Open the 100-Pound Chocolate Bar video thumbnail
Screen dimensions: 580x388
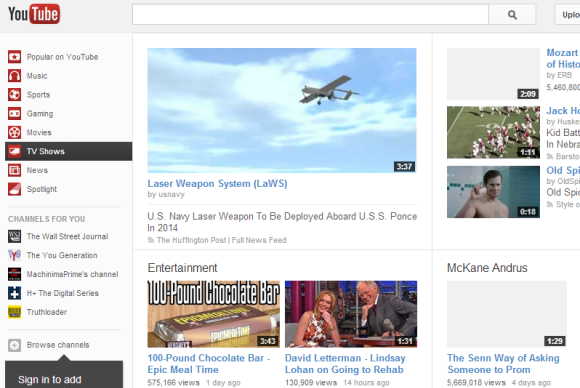213,314
